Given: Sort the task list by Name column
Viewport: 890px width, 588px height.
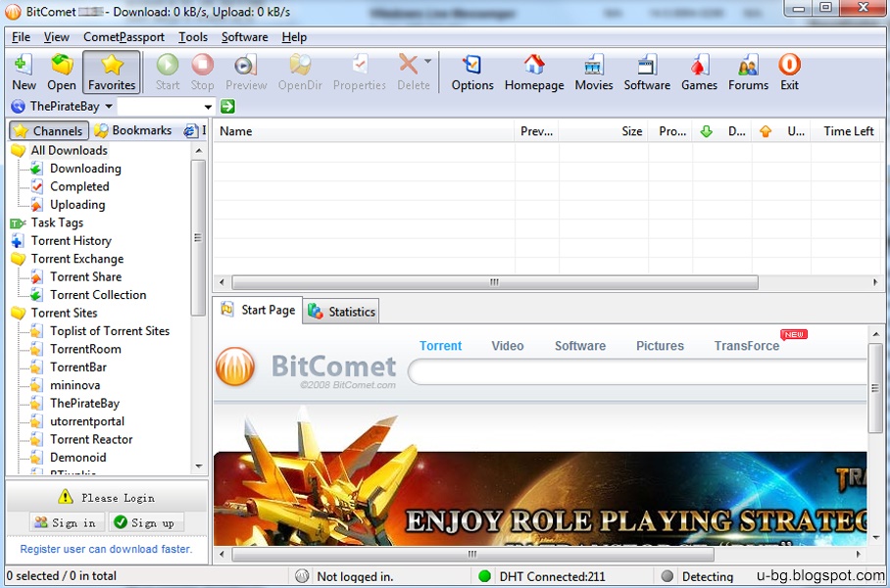Looking at the screenshot, I should tap(364, 131).
